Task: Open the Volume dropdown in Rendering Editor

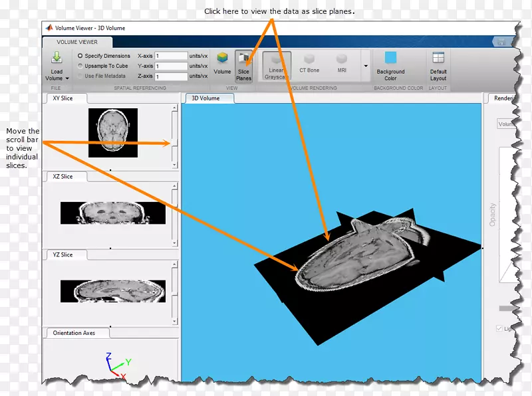Action: coord(507,124)
